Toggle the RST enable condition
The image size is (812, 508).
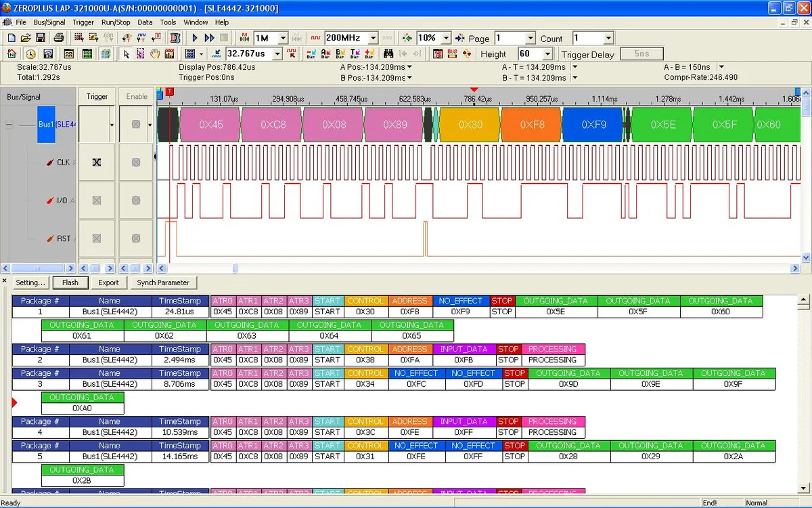pyautogui.click(x=136, y=238)
